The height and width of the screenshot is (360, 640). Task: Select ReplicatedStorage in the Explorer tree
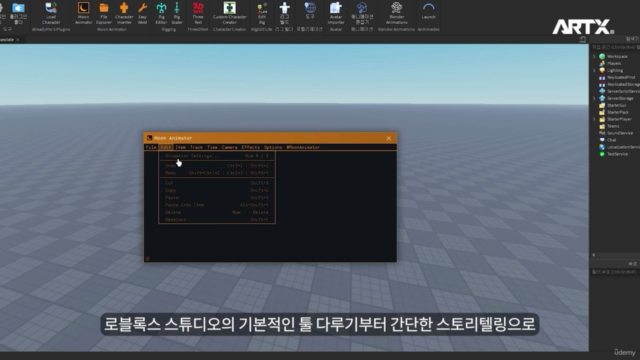pos(623,84)
